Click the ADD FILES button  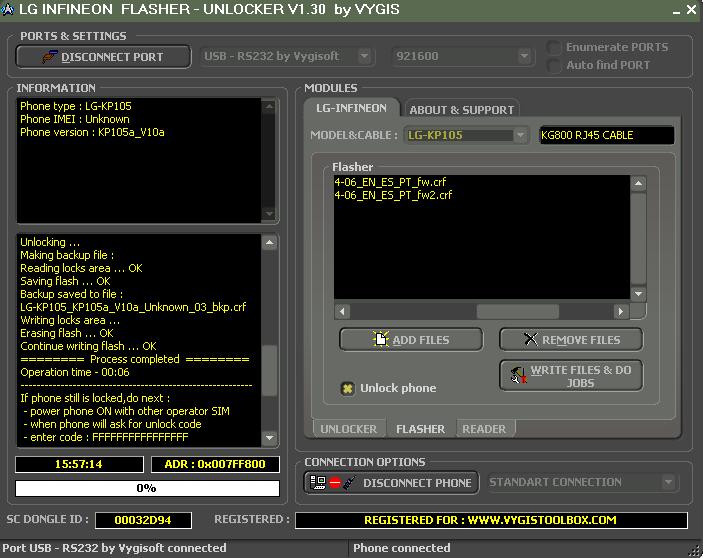coord(411,340)
